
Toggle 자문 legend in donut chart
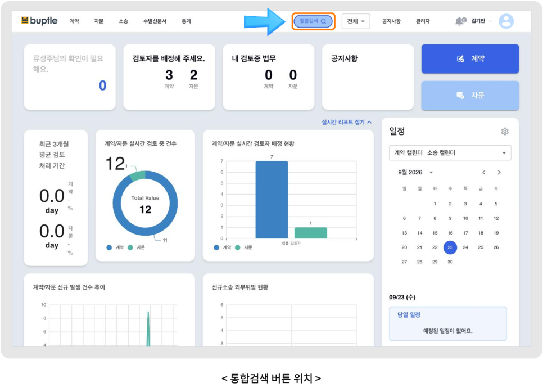click(136, 247)
